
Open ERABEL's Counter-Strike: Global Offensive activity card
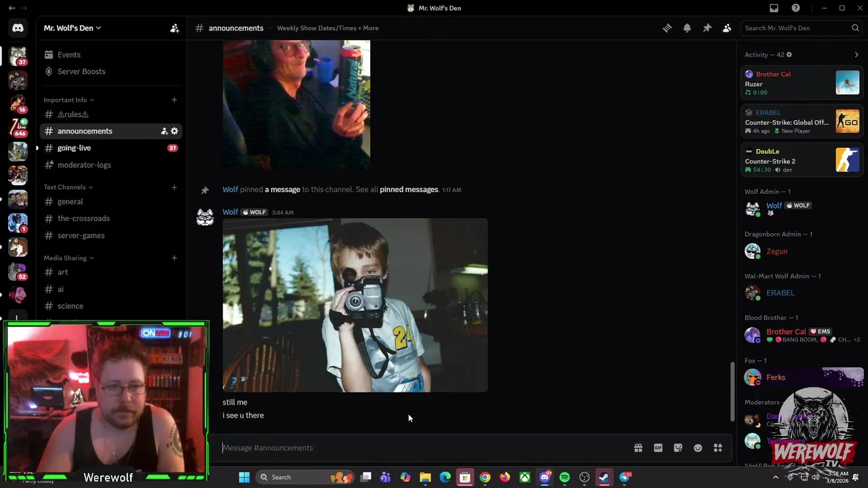[x=802, y=121]
